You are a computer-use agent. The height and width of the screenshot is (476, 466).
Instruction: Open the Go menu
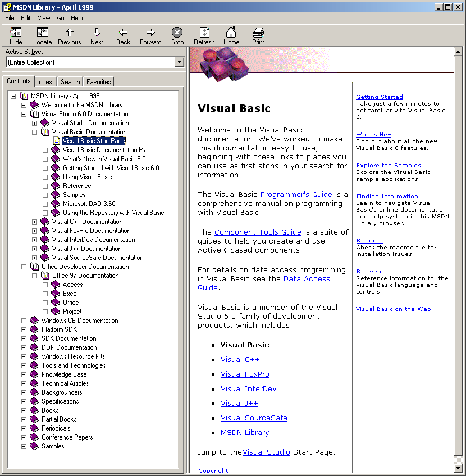tap(61, 18)
